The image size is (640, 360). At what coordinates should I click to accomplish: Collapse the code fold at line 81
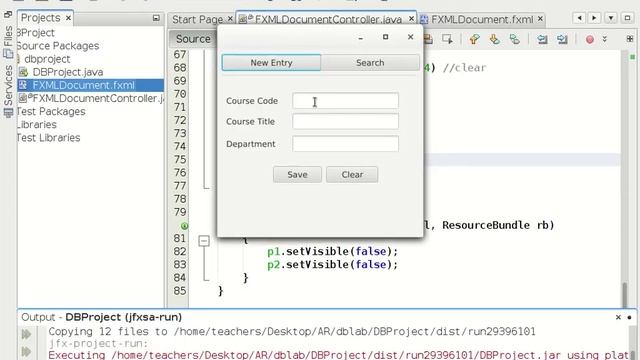pos(204,240)
